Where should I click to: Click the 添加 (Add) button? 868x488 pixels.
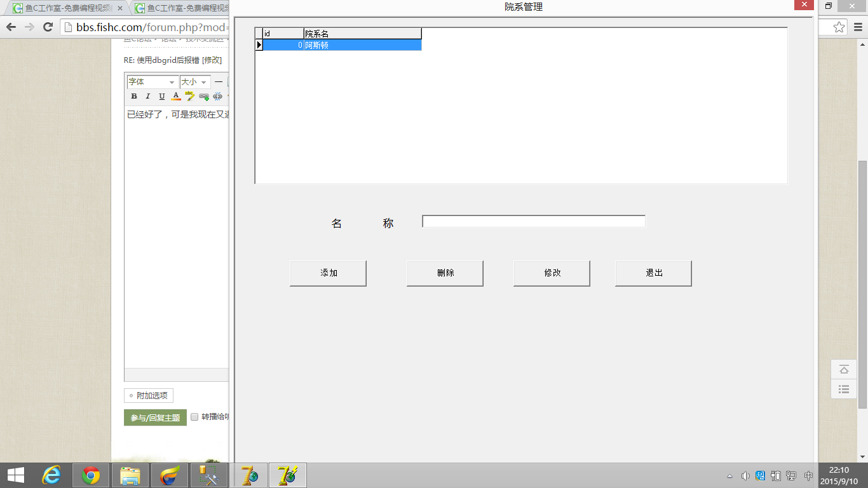tap(328, 273)
